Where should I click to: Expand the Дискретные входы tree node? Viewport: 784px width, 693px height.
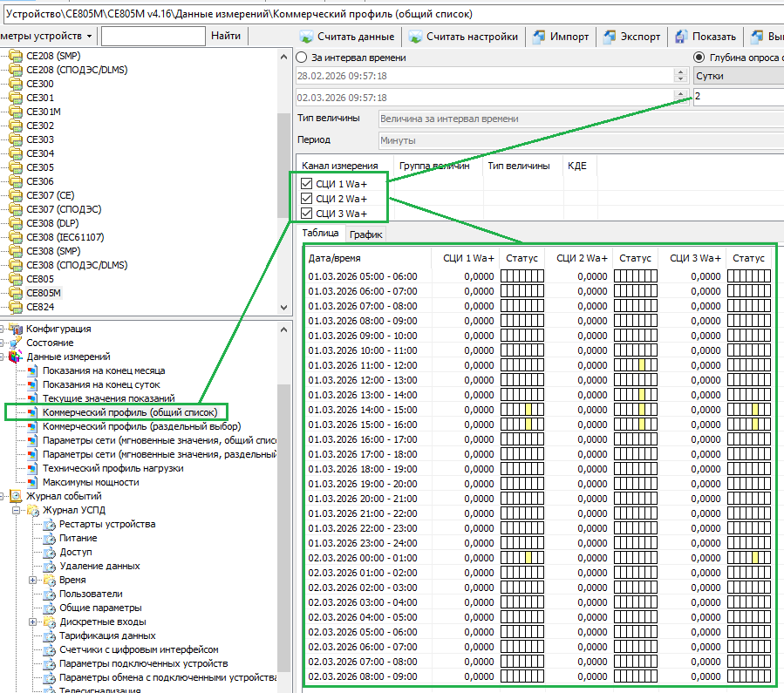tap(33, 622)
